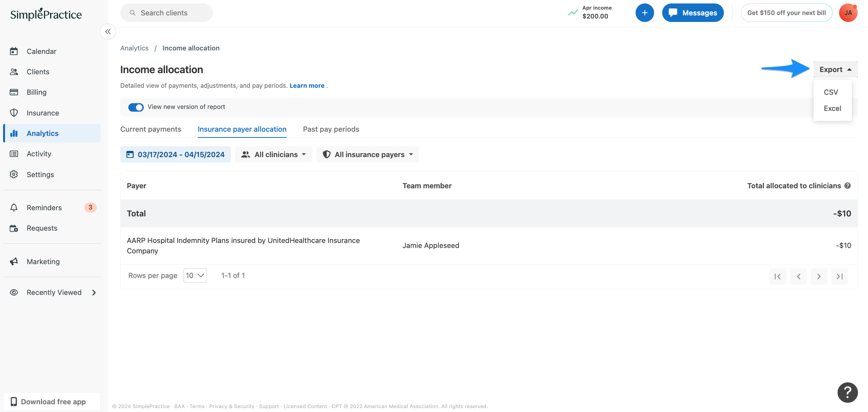This screenshot has width=868, height=412.
Task: Click the Reminders bell icon
Action: 14,208
